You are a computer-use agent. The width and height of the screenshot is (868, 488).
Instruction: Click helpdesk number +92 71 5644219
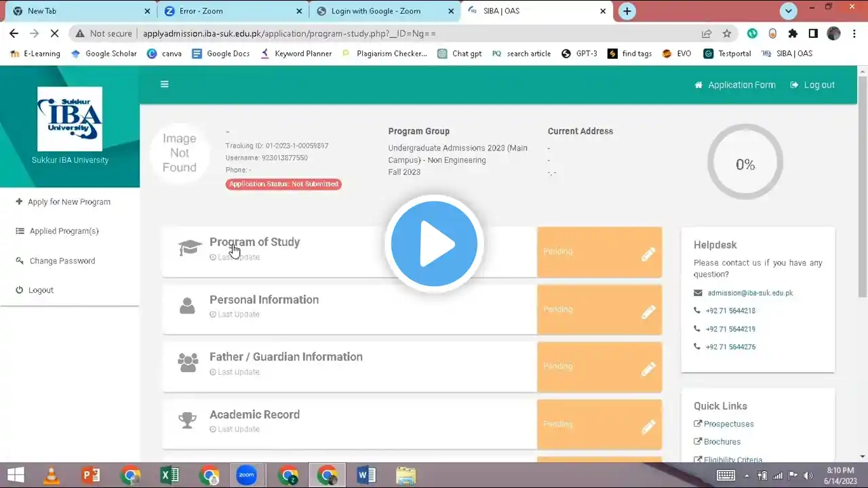click(730, 329)
